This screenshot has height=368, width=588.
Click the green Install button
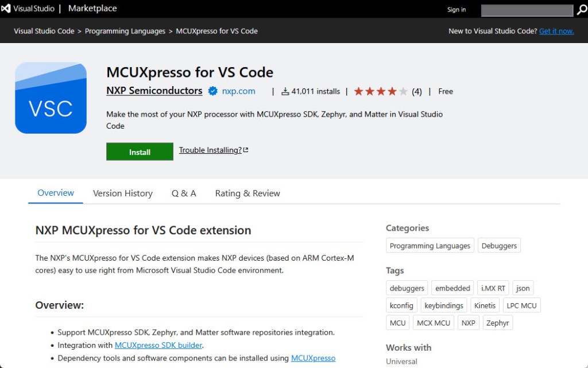(139, 152)
